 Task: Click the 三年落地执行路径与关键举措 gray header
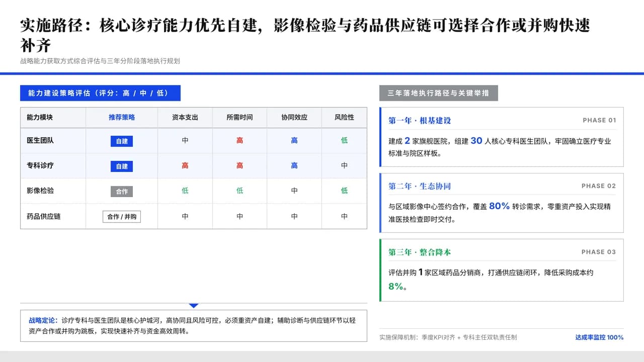coord(439,93)
